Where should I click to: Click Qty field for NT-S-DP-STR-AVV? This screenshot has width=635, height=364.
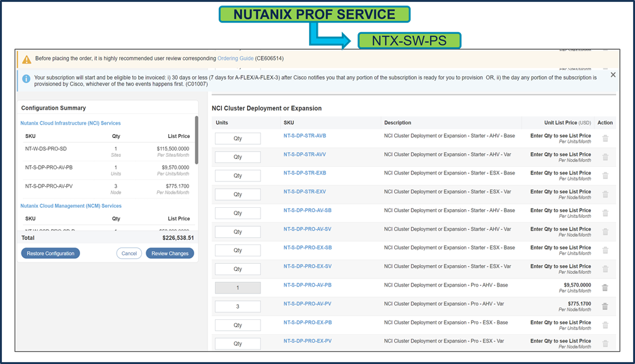pos(238,157)
